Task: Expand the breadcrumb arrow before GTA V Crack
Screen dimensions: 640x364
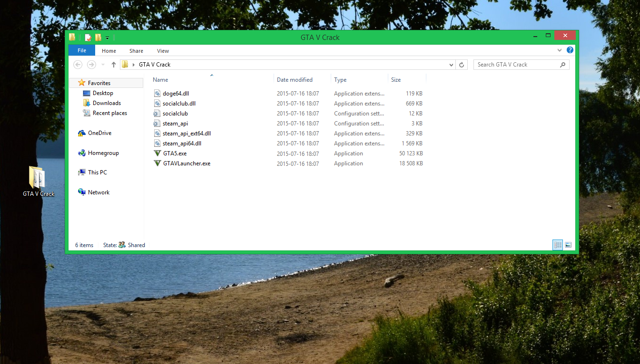Action: click(134, 65)
